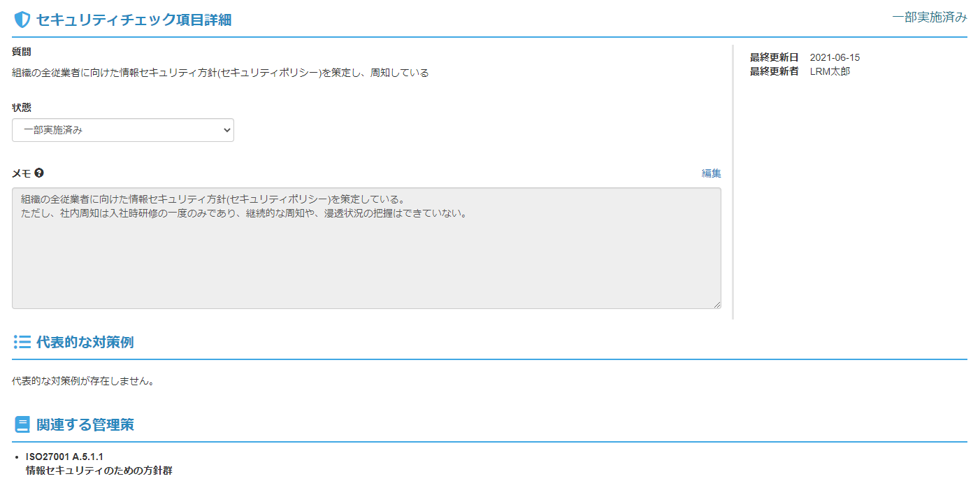
Task: Click the 関連する管理策 heading
Action: [85, 424]
